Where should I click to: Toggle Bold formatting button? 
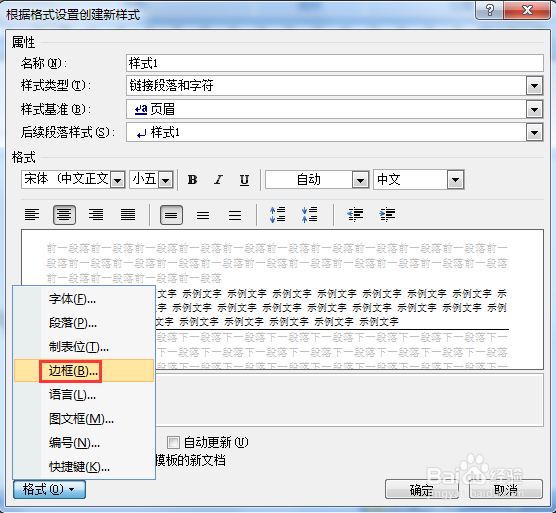192,180
